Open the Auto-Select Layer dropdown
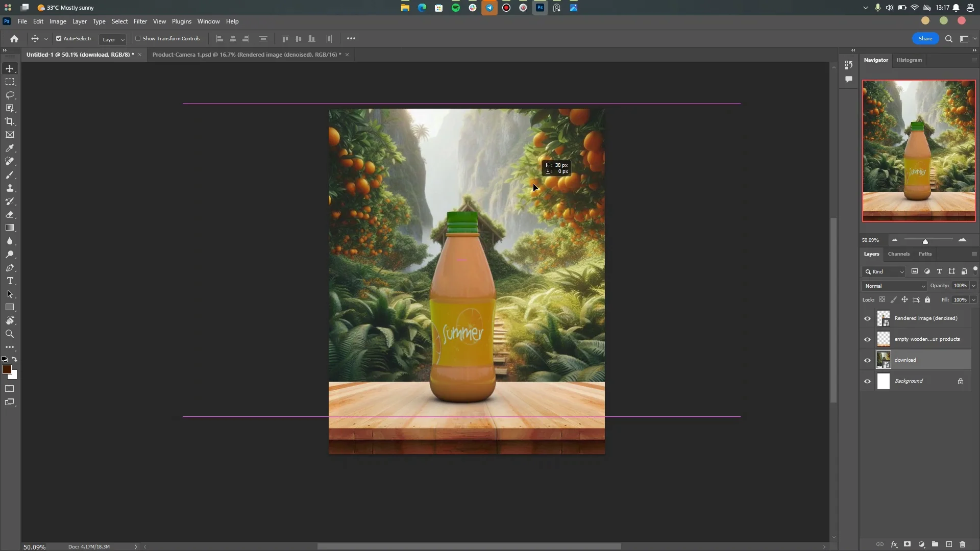The height and width of the screenshot is (551, 980). coord(113,39)
